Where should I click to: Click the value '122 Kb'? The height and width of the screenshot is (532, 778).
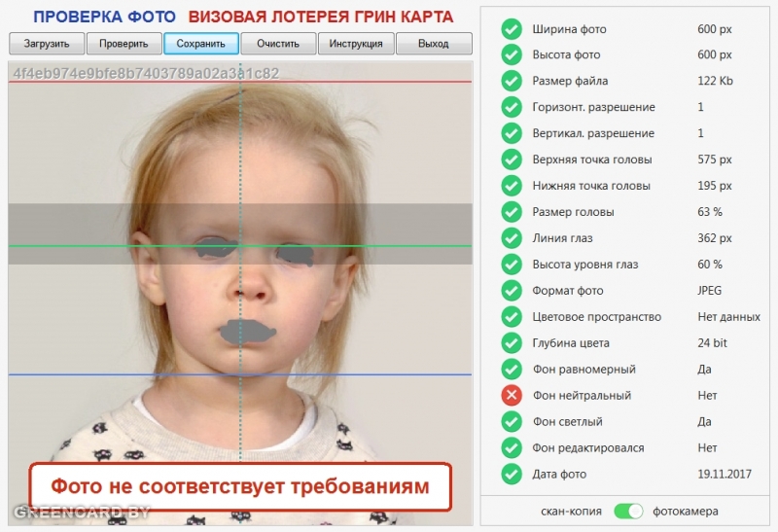click(x=715, y=81)
